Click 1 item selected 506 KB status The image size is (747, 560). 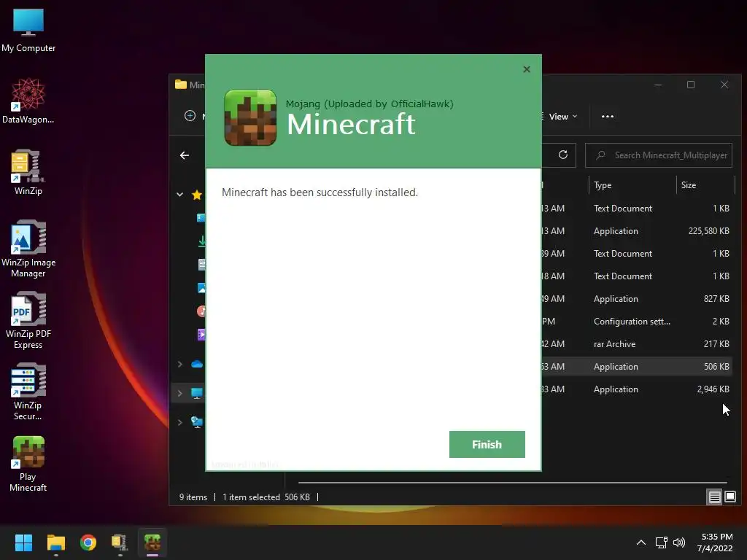266,497
